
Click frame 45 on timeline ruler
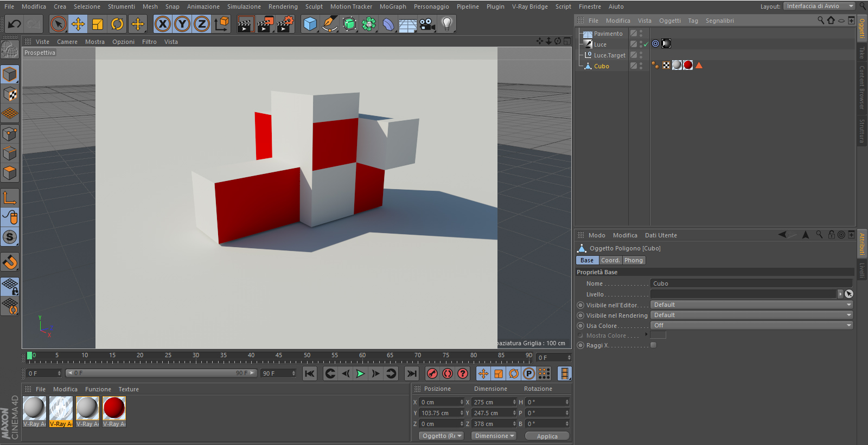click(279, 357)
